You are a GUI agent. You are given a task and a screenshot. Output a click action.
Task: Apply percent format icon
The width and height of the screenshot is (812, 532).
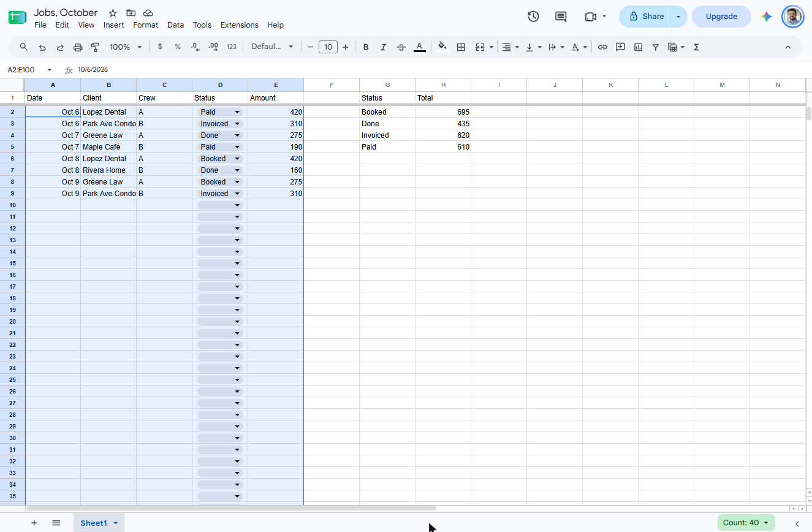click(x=178, y=47)
